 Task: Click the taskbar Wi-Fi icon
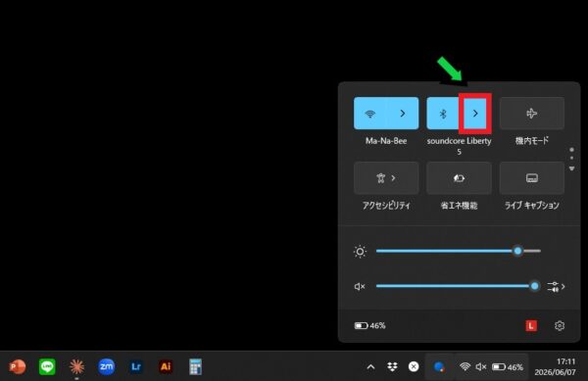click(465, 366)
